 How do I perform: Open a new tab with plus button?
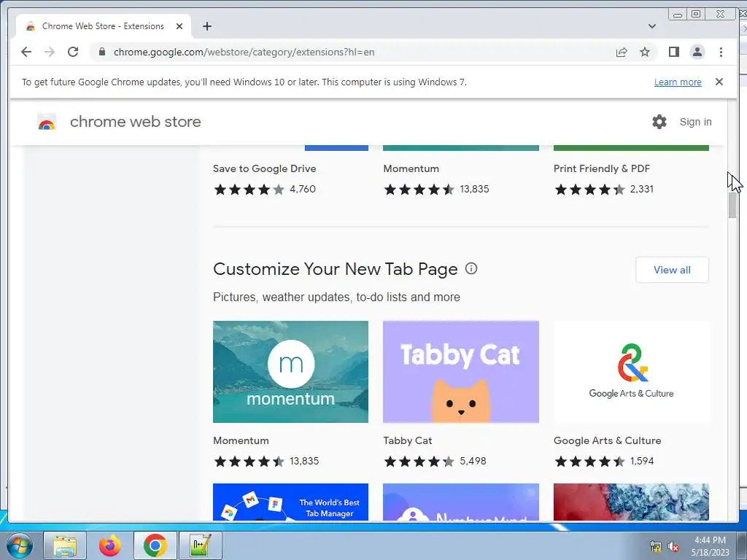(x=206, y=26)
